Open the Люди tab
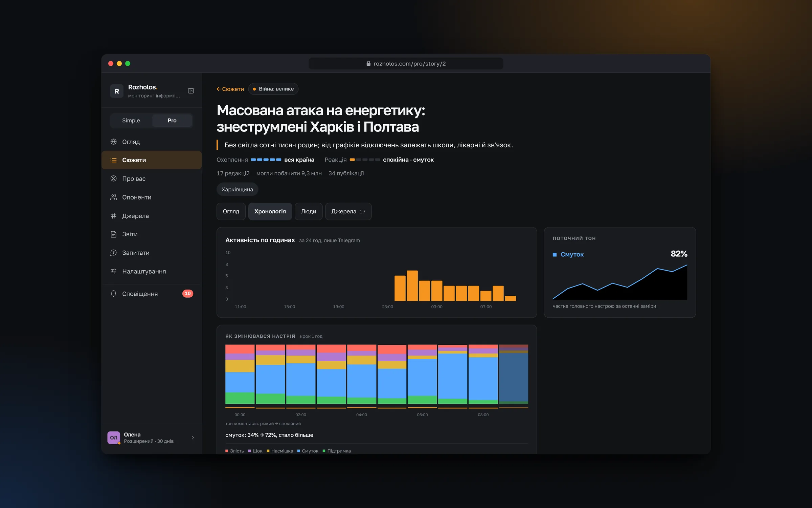 pyautogui.click(x=309, y=211)
